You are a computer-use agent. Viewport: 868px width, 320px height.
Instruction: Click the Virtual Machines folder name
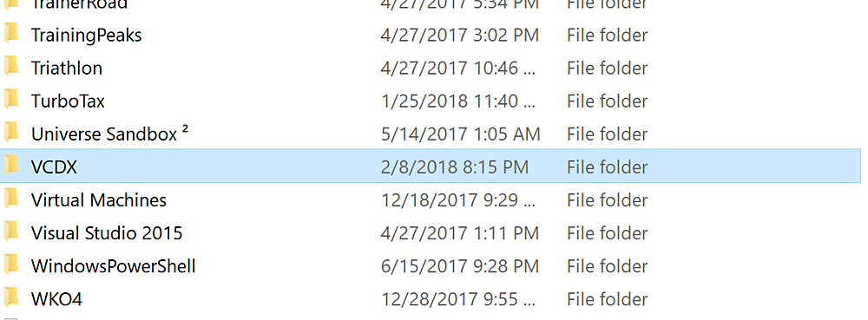click(99, 200)
